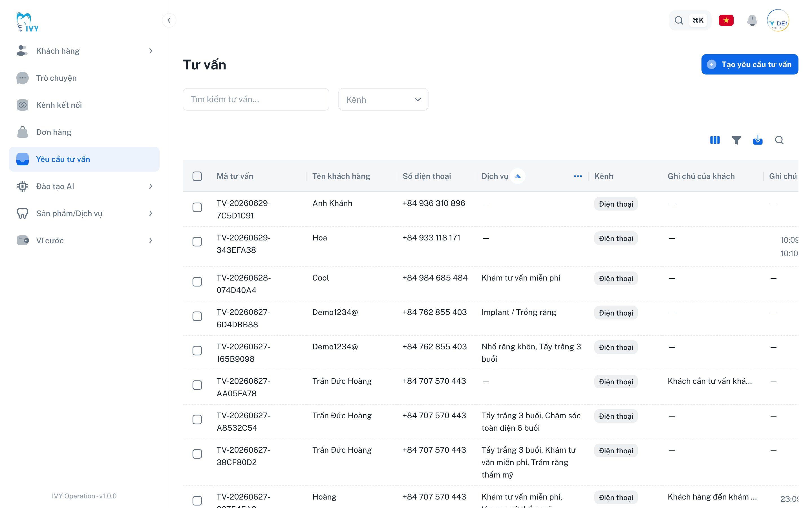The width and height of the screenshot is (812, 508).
Task: Click 'Nhổ răng khôn, Tẩy trắng 3 buổi' cell
Action: pos(531,353)
